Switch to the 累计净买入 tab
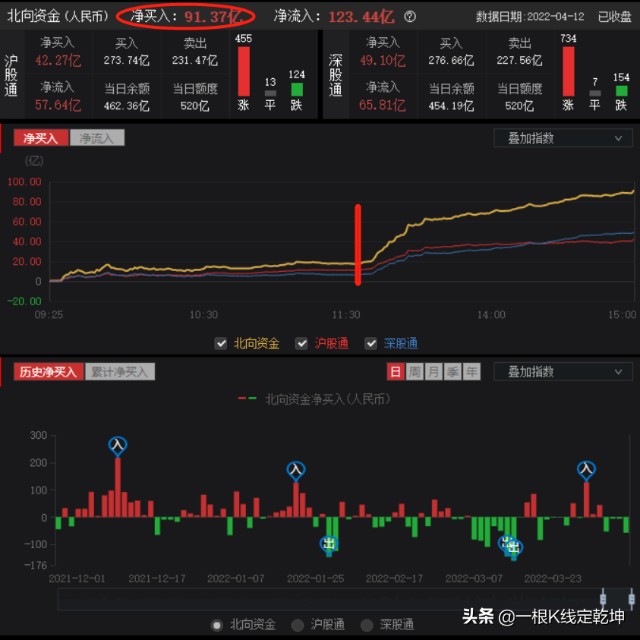The height and width of the screenshot is (640, 640). [x=120, y=371]
